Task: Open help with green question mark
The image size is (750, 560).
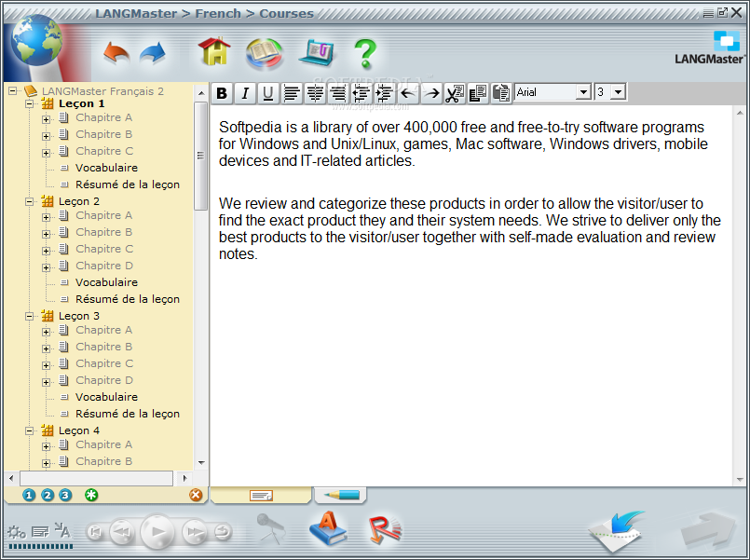Action: click(365, 53)
